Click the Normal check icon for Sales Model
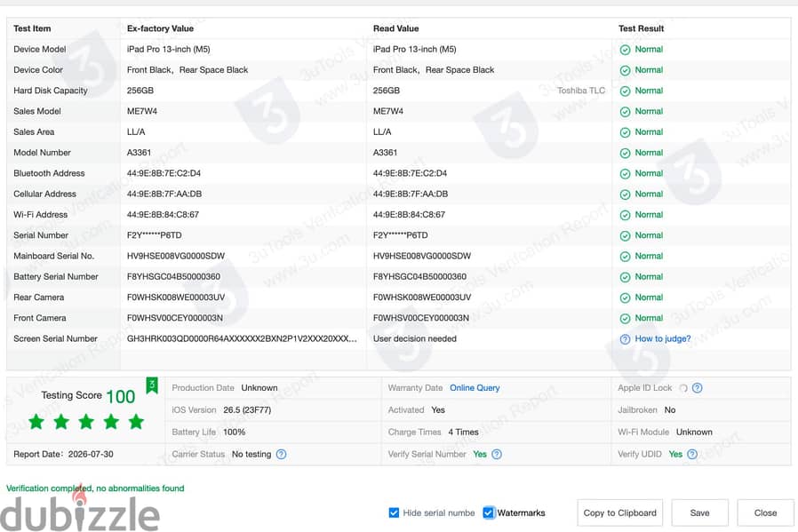Viewport: 798px width, 532px height. [x=625, y=111]
